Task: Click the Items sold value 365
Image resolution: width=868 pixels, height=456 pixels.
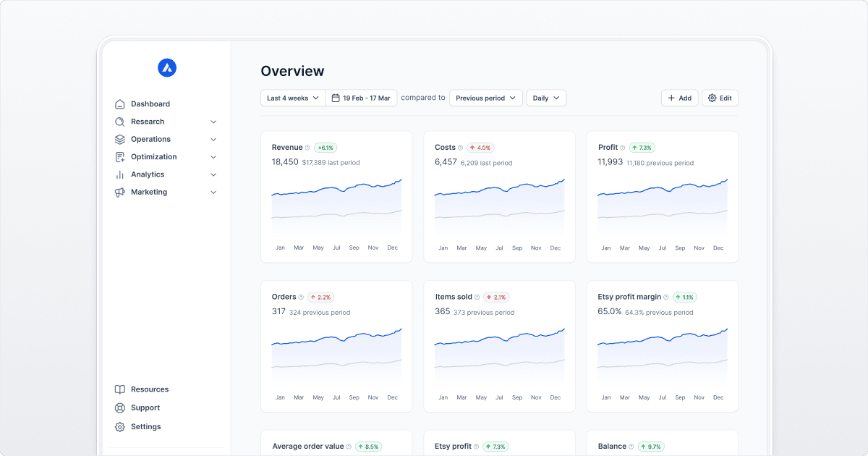Action: (443, 312)
